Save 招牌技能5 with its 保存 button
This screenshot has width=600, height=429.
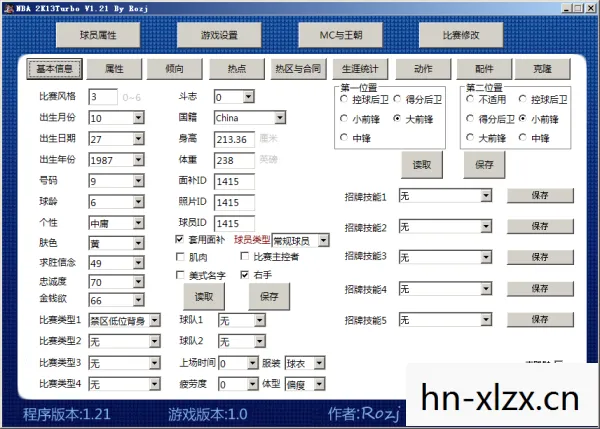[540, 320]
